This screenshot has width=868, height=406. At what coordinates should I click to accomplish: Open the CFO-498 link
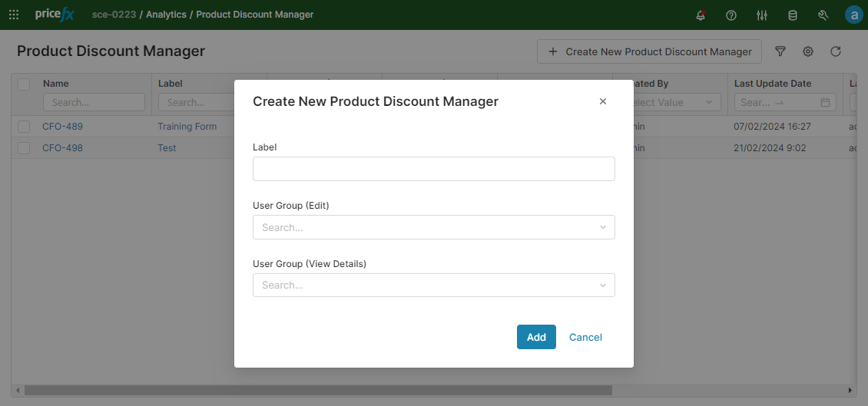pos(62,148)
